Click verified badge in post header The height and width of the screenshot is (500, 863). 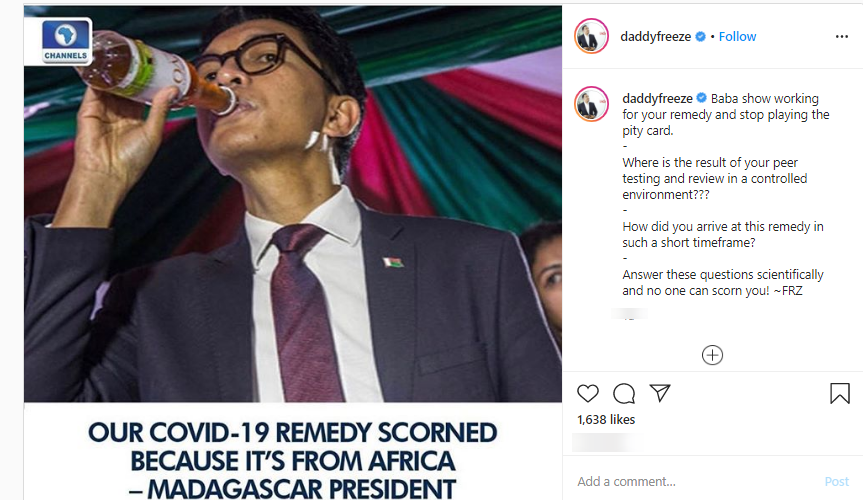[x=701, y=36]
